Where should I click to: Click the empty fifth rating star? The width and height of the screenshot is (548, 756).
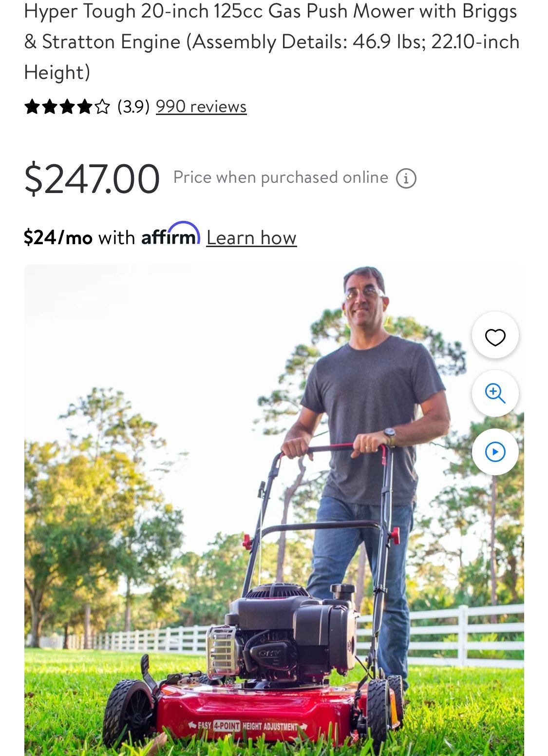point(102,106)
